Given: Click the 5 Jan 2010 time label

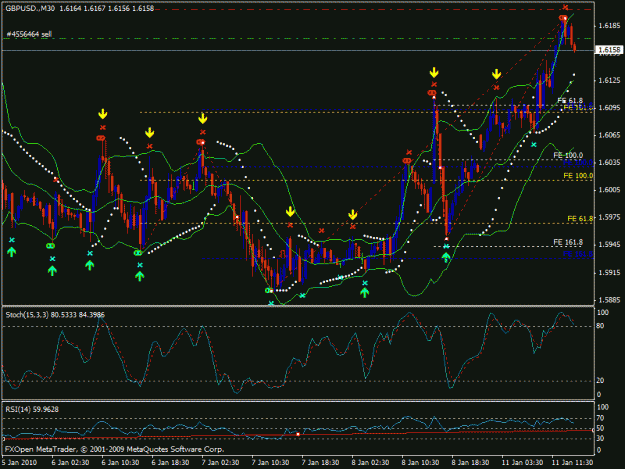Looking at the screenshot, I should pos(20,463).
